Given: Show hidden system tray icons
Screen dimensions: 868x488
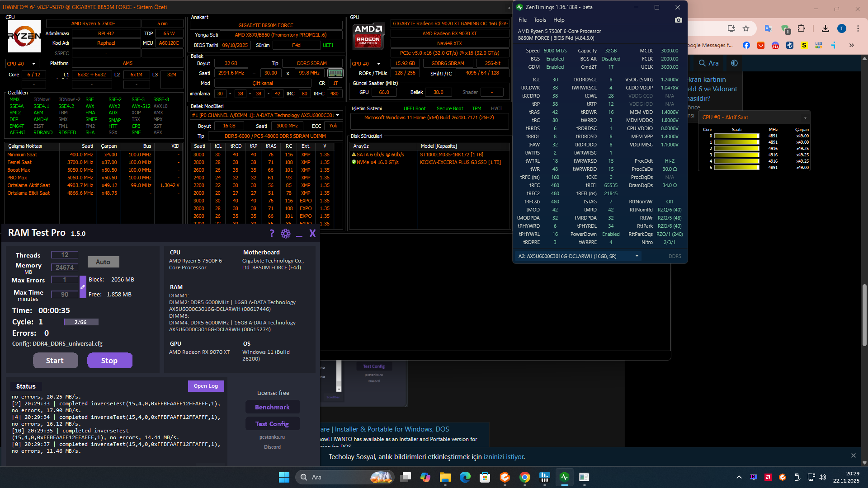Looking at the screenshot, I should click(739, 477).
